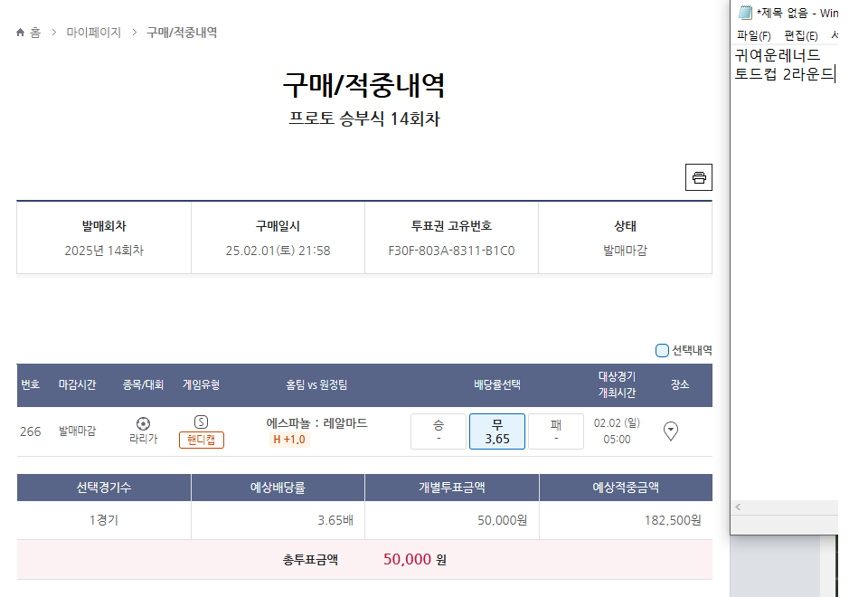This screenshot has width=868, height=597.
Task: Open the venue location pin icon
Action: point(671,431)
